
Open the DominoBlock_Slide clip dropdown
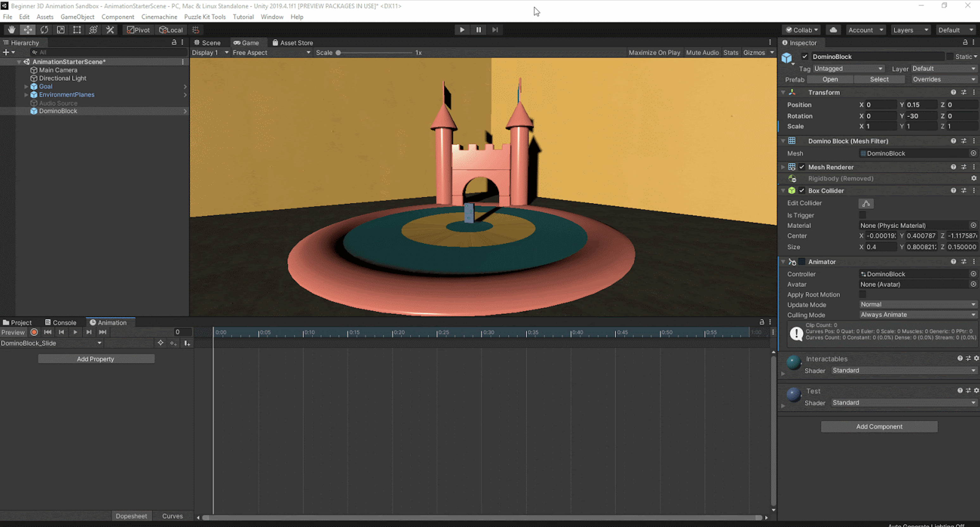[x=51, y=343]
